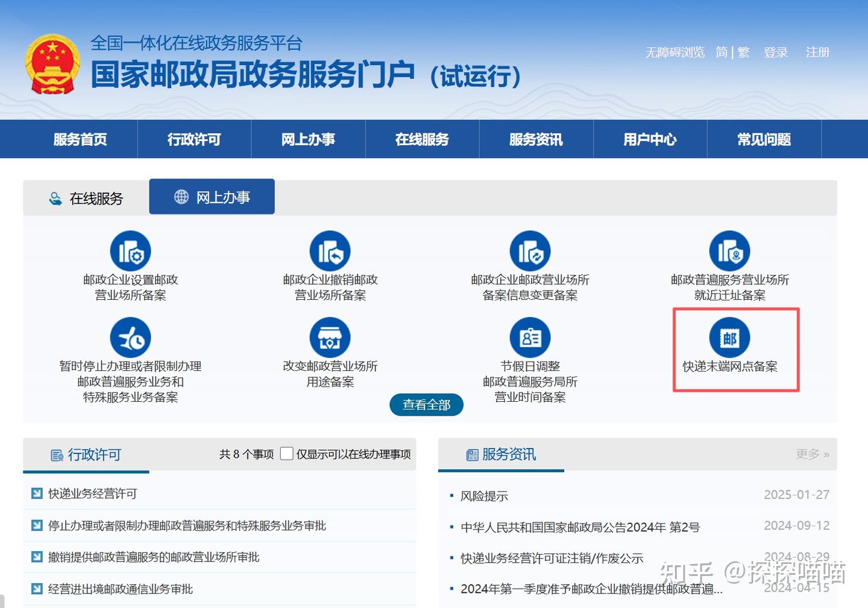Open 常见问题 in the navigation bar

coord(764,139)
